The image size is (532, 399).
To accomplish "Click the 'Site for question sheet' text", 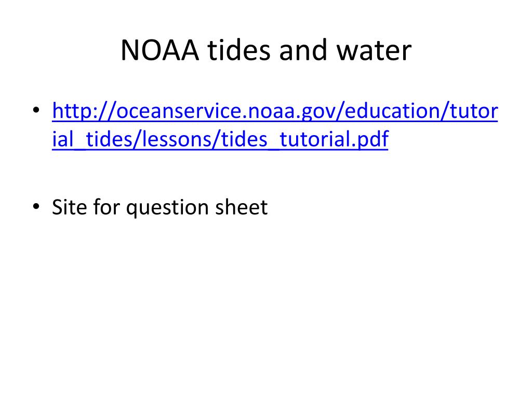I will click(160, 207).
